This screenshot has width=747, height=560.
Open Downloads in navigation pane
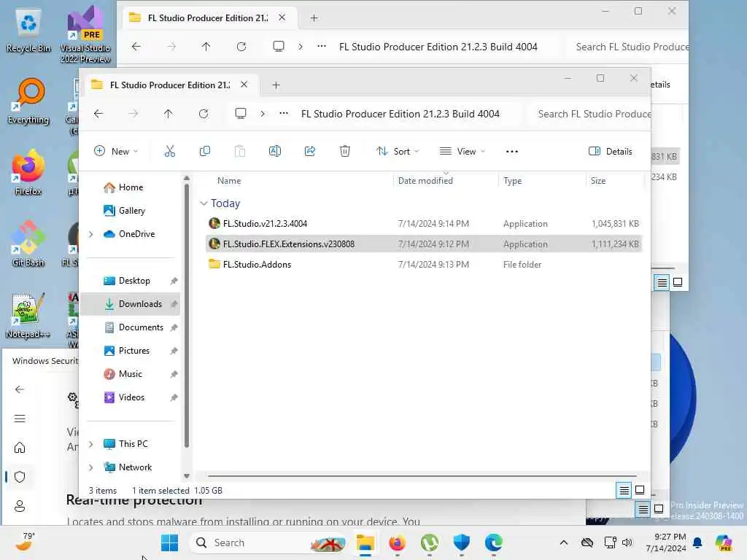point(131,304)
